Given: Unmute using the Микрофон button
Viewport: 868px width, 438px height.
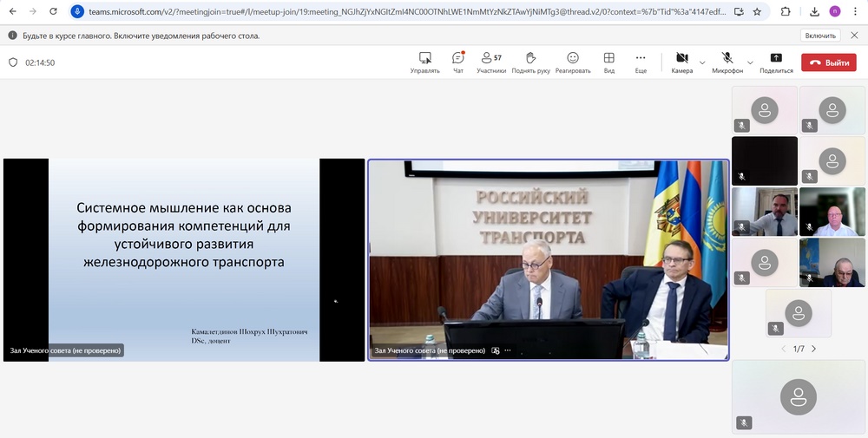Looking at the screenshot, I should click(727, 62).
